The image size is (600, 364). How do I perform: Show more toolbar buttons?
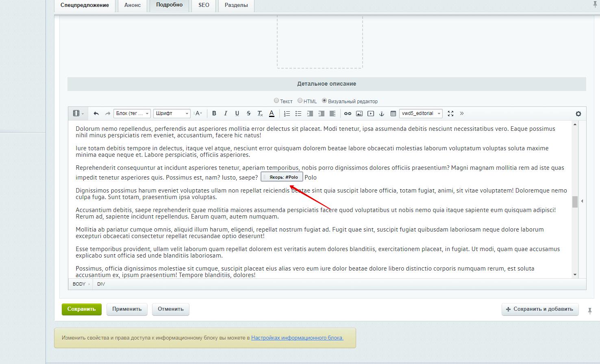point(462,113)
